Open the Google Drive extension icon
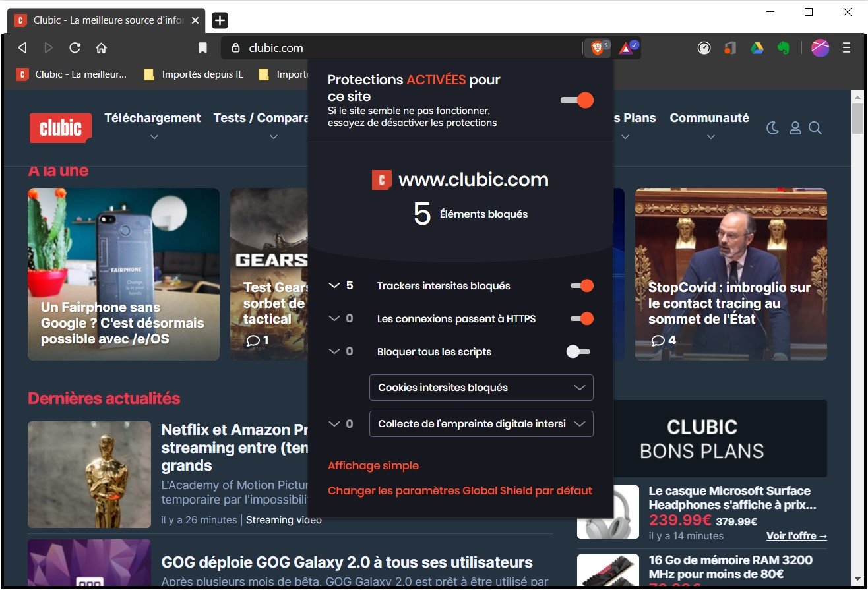Image resolution: width=868 pixels, height=590 pixels. click(x=757, y=47)
